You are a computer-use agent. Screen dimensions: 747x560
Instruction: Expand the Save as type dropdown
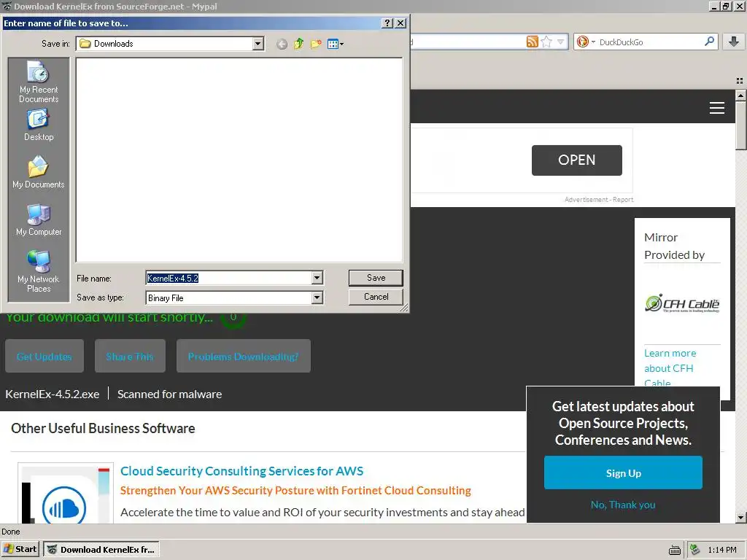tap(317, 298)
